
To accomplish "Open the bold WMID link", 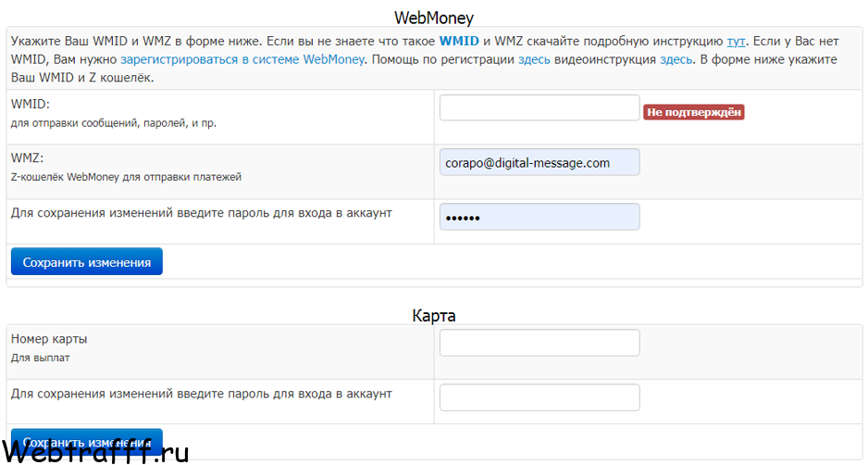I will [x=459, y=41].
